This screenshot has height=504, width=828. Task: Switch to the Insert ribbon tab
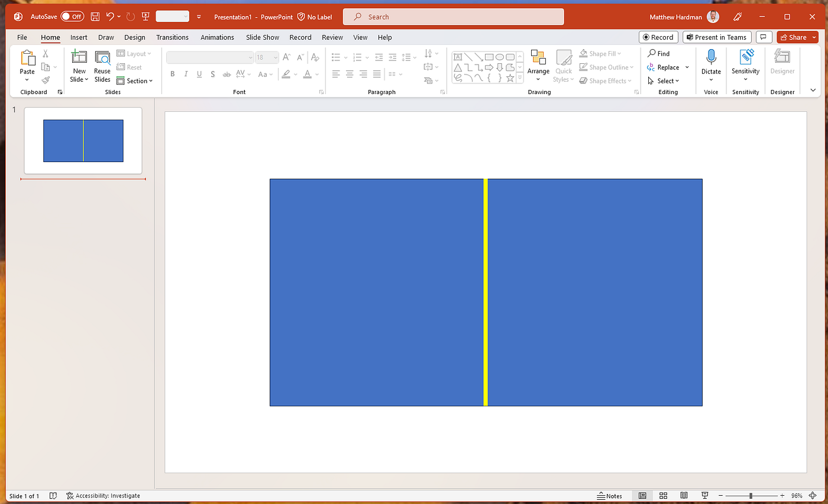[79, 37]
